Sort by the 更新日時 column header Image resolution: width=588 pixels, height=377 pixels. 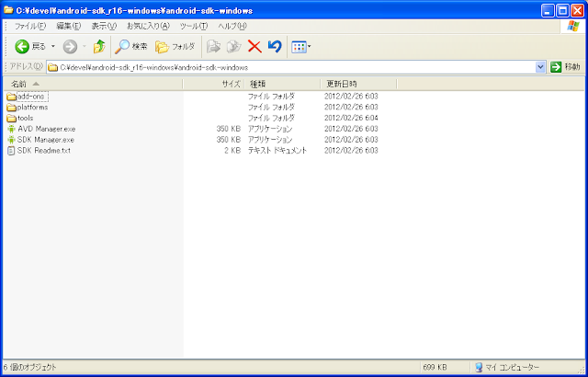(358, 84)
